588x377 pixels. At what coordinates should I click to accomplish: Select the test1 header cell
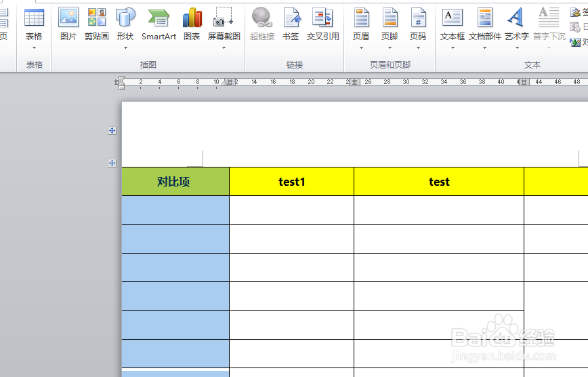point(291,181)
